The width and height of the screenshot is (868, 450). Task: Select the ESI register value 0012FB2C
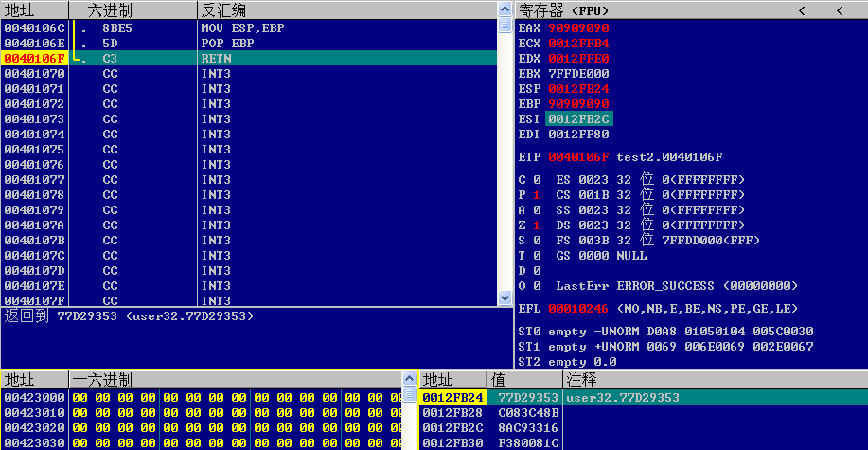[578, 118]
